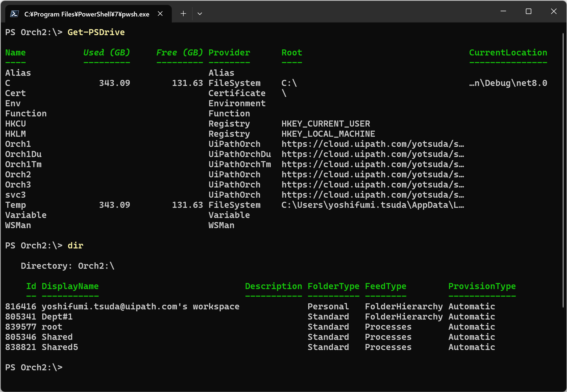
Task: Close the terminal window
Action: coord(554,11)
